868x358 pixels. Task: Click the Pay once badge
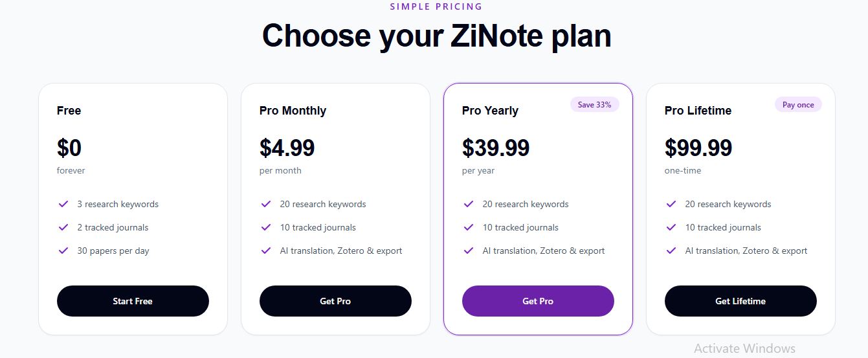click(798, 104)
